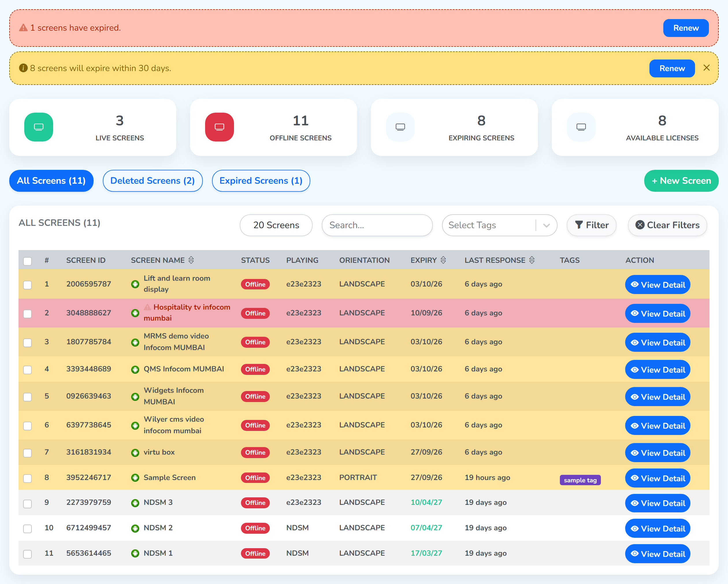Toggle the select-all checkbox in table header
This screenshot has height=584, width=728.
coord(27,261)
